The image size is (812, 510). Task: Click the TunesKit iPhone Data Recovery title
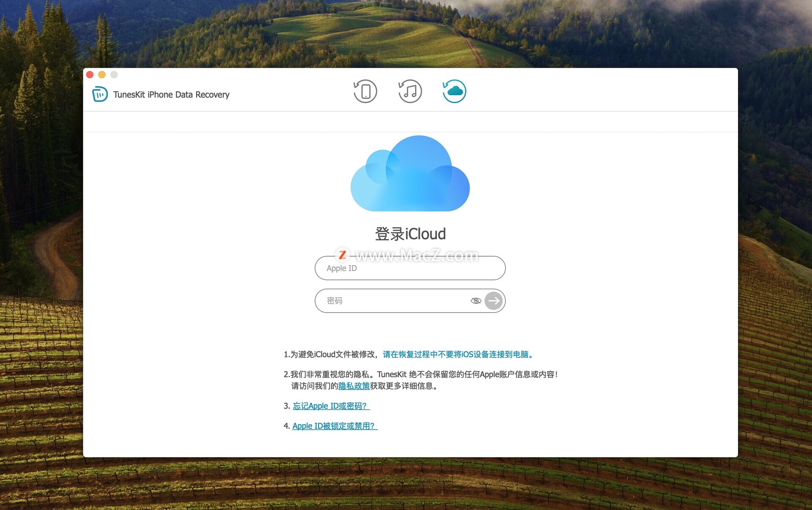(x=171, y=95)
